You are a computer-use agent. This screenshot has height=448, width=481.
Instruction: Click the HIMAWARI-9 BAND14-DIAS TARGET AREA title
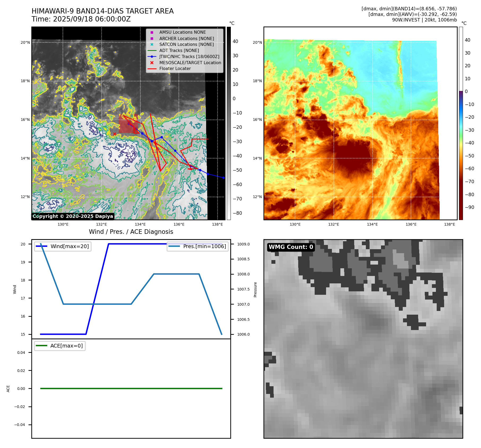point(102,11)
